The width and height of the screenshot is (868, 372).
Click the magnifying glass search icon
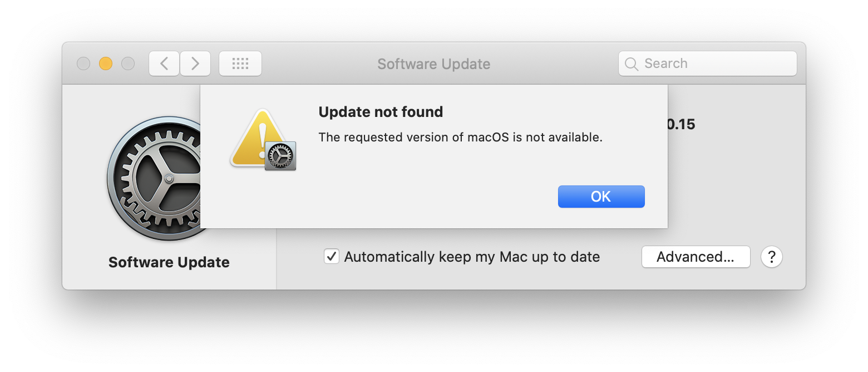pos(632,64)
